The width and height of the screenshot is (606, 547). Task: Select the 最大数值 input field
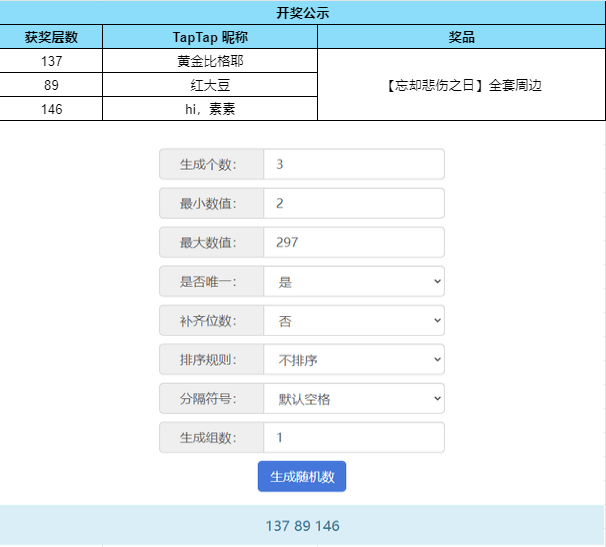pos(354,242)
